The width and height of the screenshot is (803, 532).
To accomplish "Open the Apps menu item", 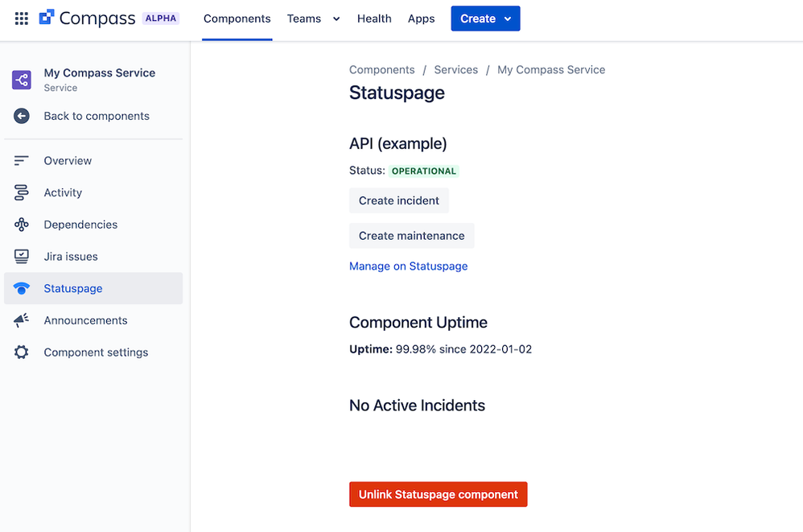I will click(422, 19).
